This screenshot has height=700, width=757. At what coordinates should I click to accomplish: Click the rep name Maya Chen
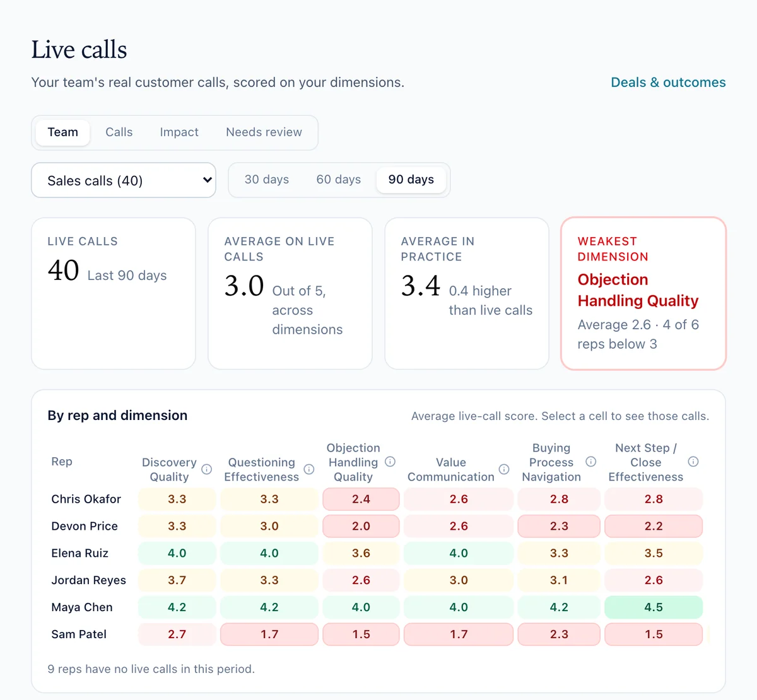coord(82,607)
